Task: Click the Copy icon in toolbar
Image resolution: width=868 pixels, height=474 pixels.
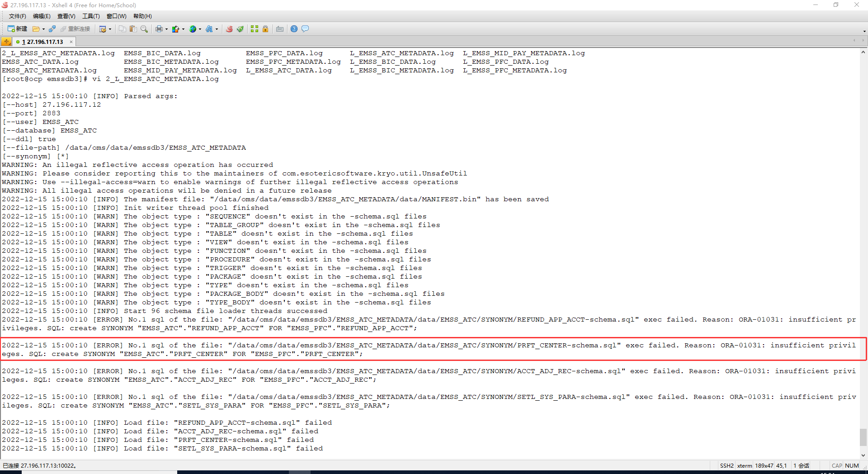Action: [x=122, y=29]
